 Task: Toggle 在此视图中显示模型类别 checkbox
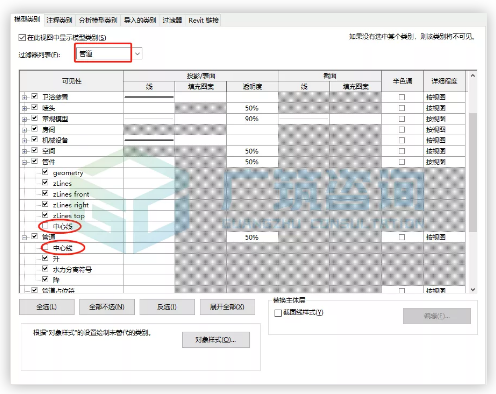pyautogui.click(x=22, y=38)
